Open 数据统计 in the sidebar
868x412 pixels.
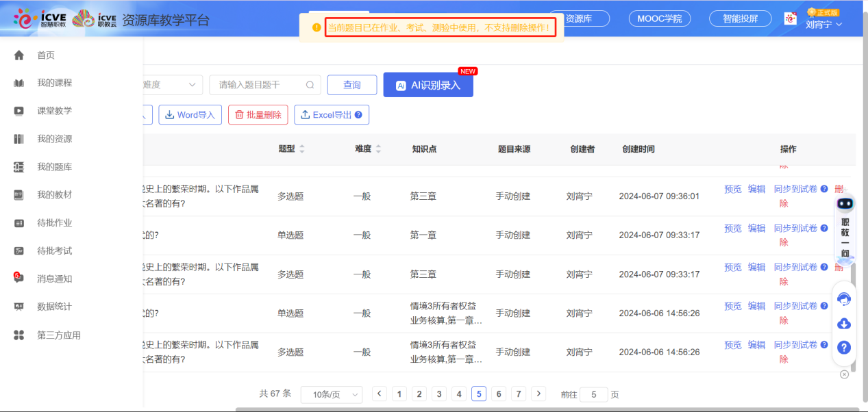point(54,307)
